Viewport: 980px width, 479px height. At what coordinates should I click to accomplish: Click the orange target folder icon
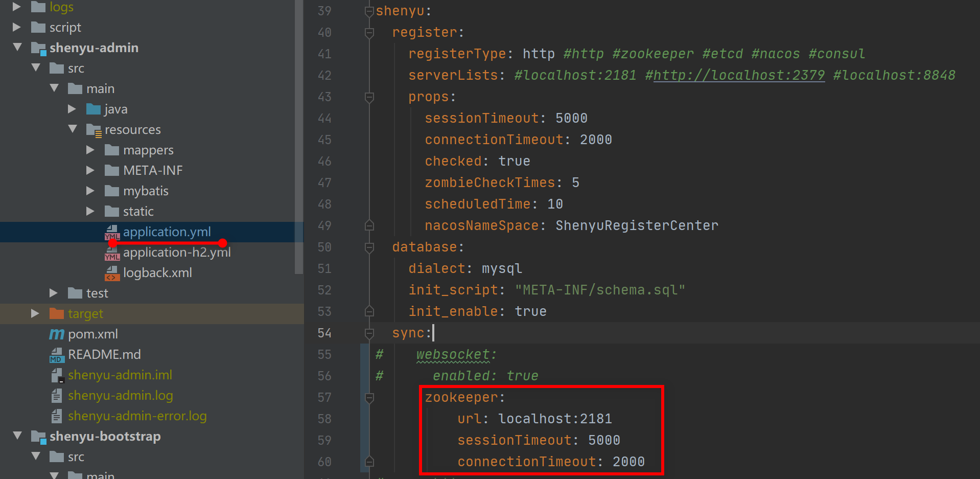[x=57, y=314]
